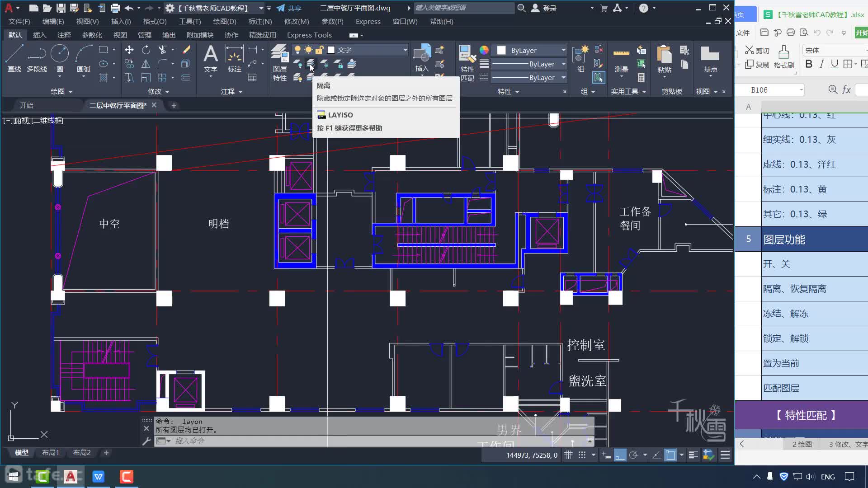Viewport: 868px width, 488px height.
Task: Toggle snap mode dots in status bar
Action: point(582,455)
